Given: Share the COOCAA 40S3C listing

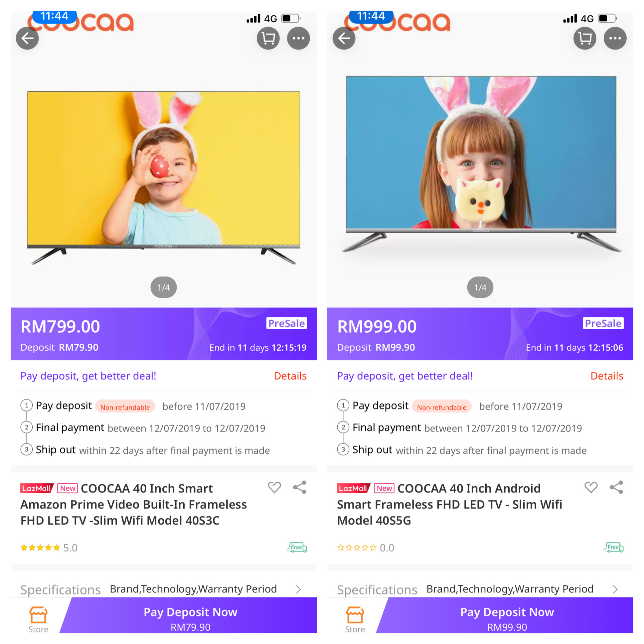Looking at the screenshot, I should click(300, 487).
